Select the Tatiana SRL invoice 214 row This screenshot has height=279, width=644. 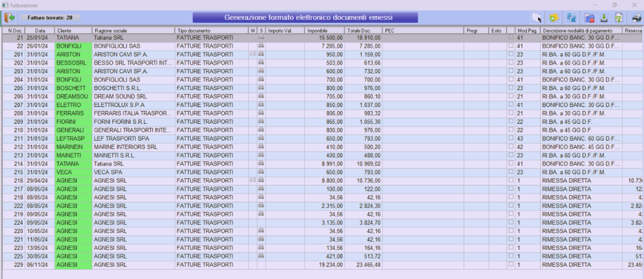[x=132, y=163]
